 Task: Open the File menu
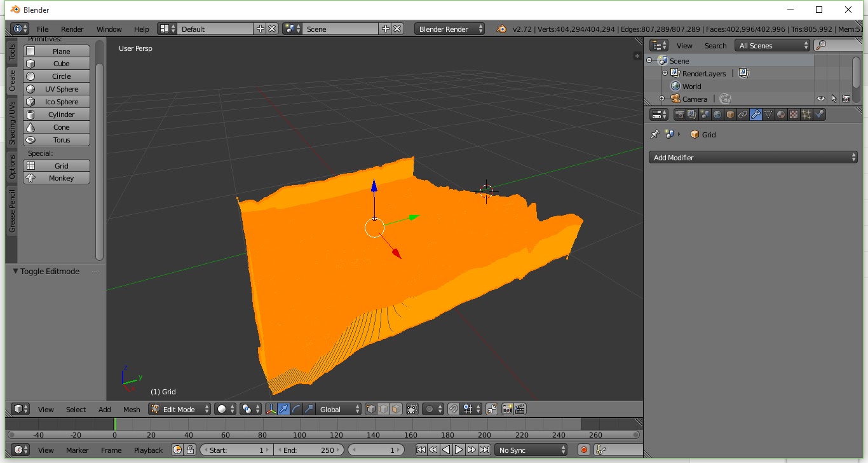43,29
